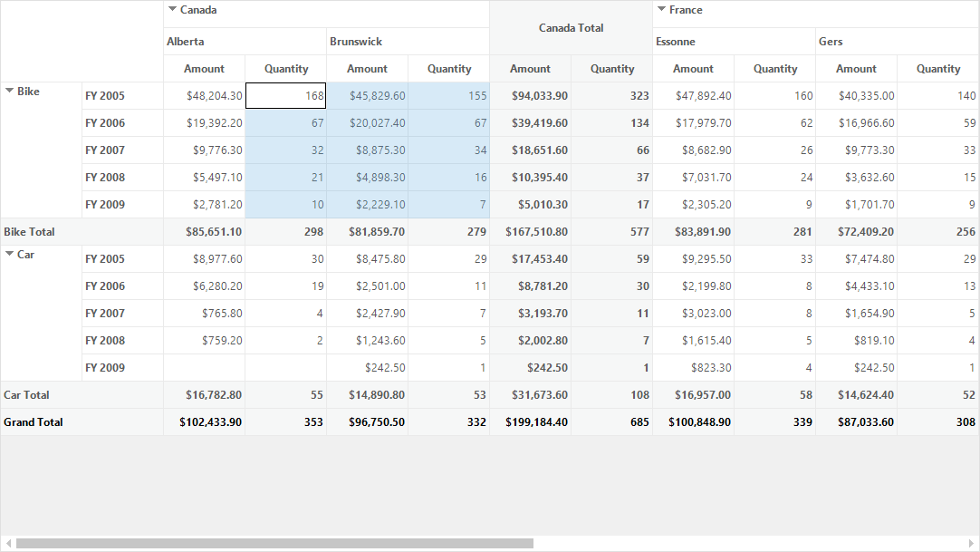The height and width of the screenshot is (552, 980).
Task: Select cell with value $19,392.20
Action: (205, 123)
